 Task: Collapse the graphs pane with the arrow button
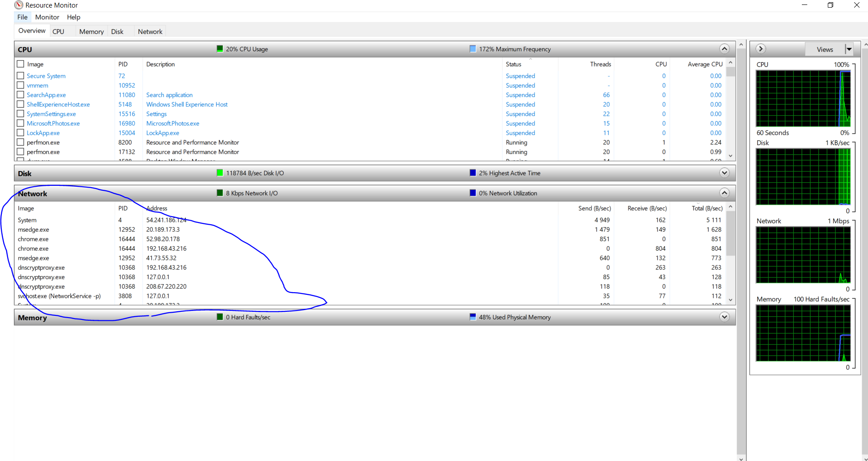761,49
